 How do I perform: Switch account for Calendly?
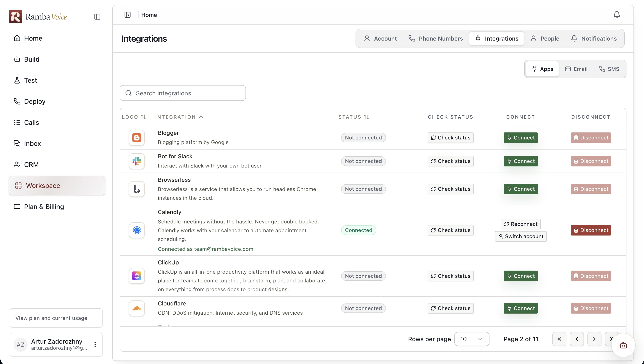[521, 236]
